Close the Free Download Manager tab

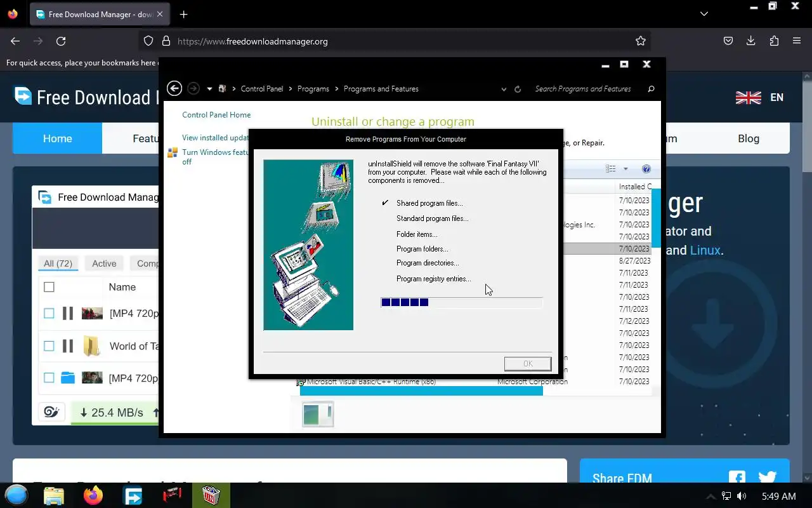pos(159,14)
